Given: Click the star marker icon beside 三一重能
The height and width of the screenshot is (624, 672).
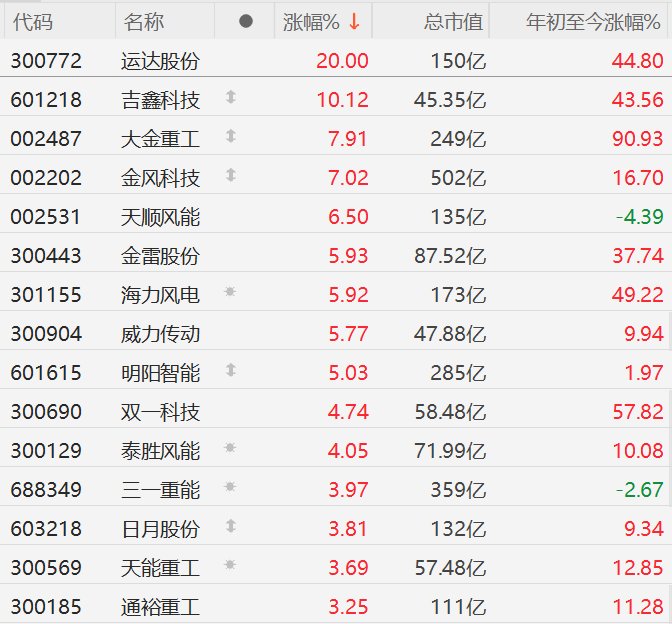Looking at the screenshot, I should (x=230, y=487).
